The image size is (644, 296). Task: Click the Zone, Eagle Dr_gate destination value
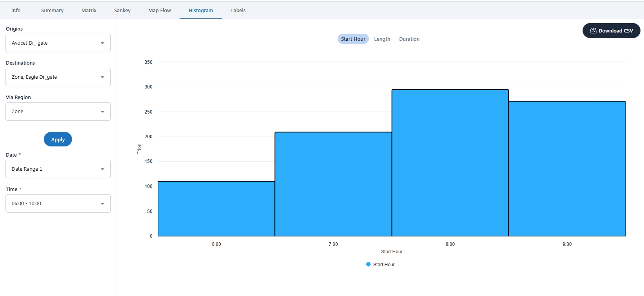[34, 77]
